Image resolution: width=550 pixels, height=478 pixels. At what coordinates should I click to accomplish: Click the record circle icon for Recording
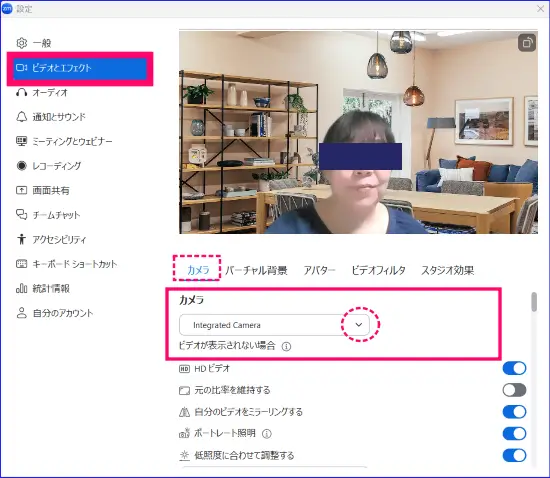tap(21, 166)
